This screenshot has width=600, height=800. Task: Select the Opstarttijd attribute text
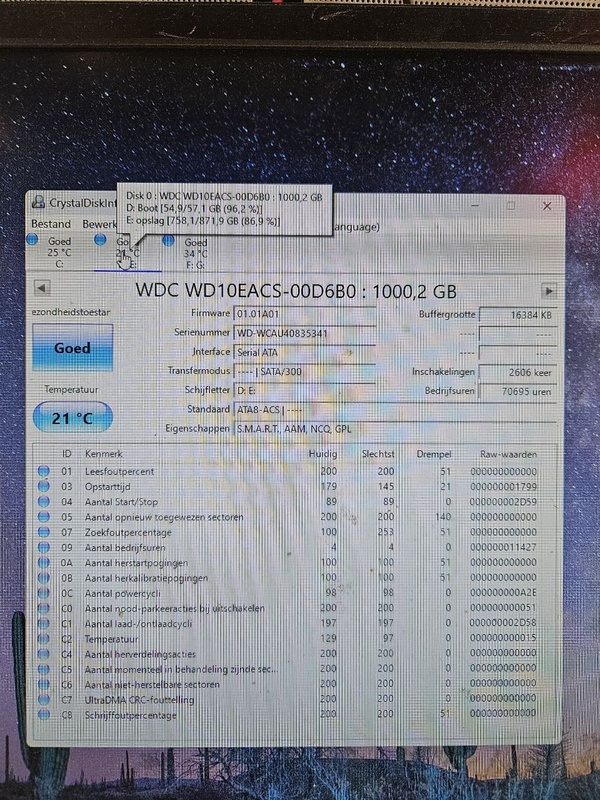[108, 487]
